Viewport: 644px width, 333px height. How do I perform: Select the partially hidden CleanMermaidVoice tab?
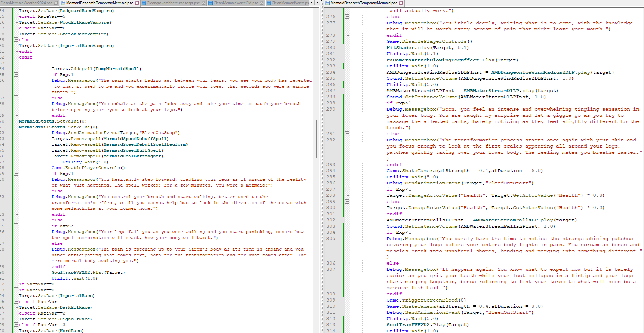287,3
